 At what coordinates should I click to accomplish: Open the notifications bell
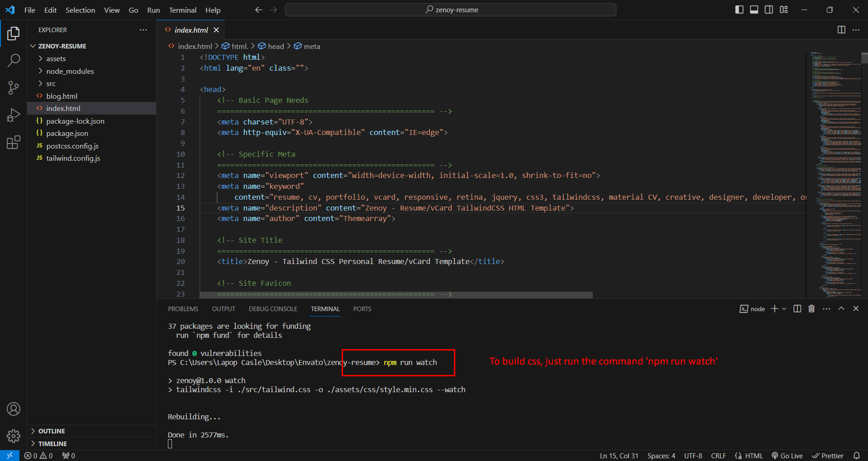coord(857,456)
